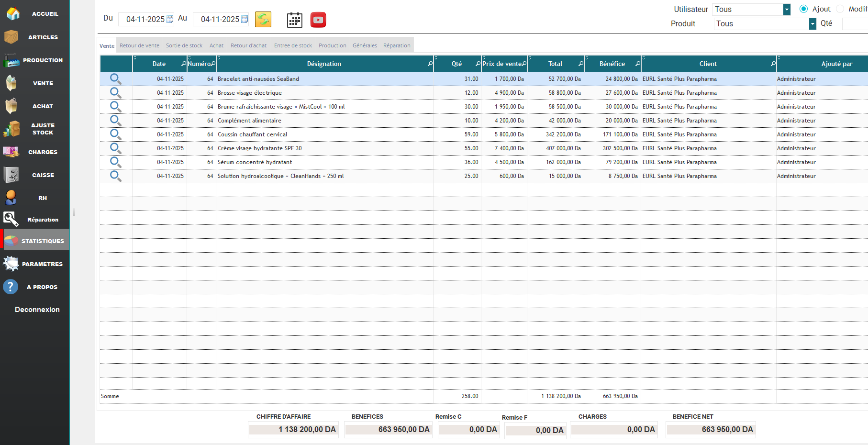Click the search icon in Client column header
This screenshot has height=445, width=868.
[773, 64]
